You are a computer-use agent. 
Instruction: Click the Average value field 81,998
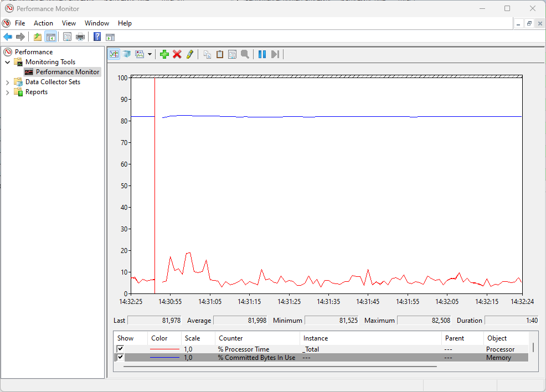point(240,320)
